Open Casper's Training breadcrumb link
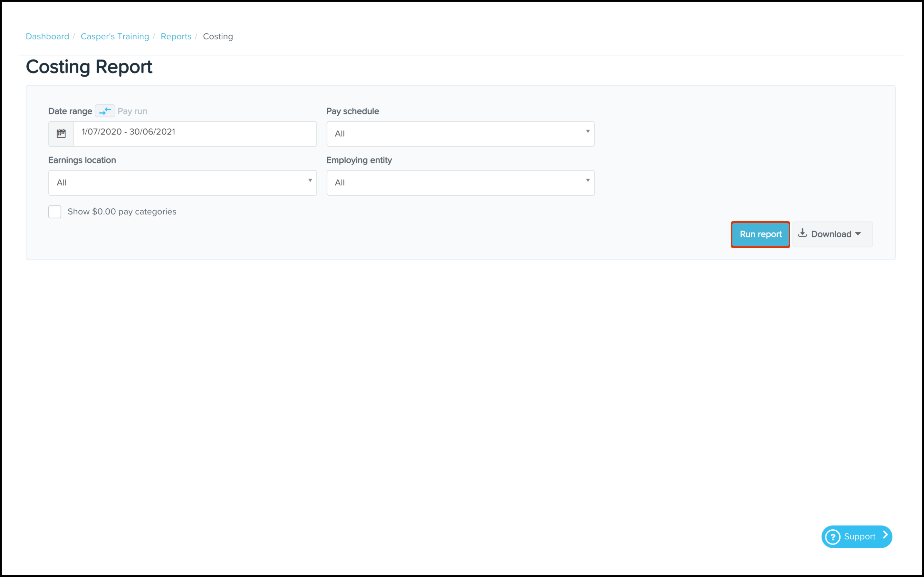The image size is (924, 577). coord(115,36)
